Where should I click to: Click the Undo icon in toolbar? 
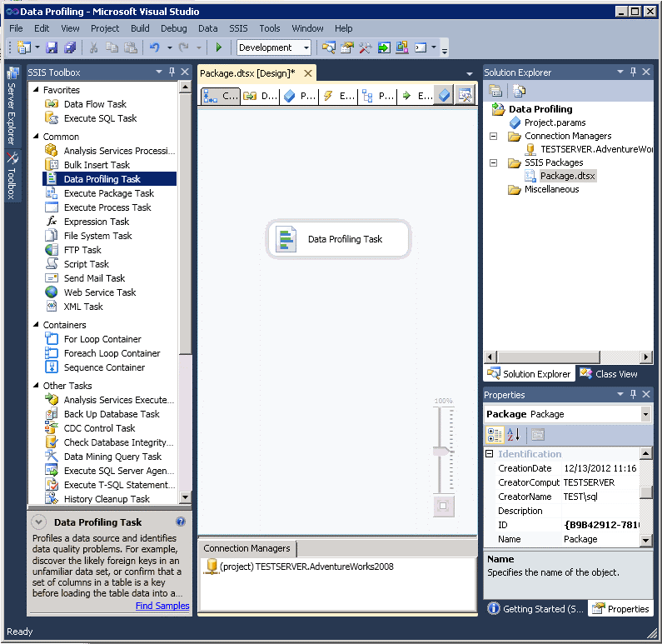click(155, 47)
